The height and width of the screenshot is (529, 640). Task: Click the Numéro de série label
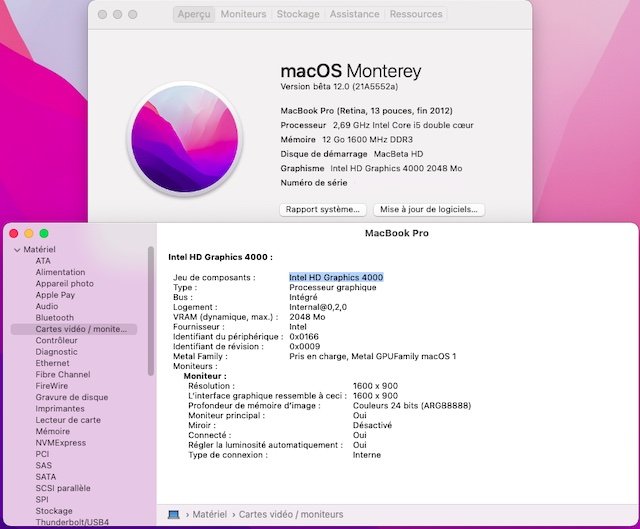point(314,183)
